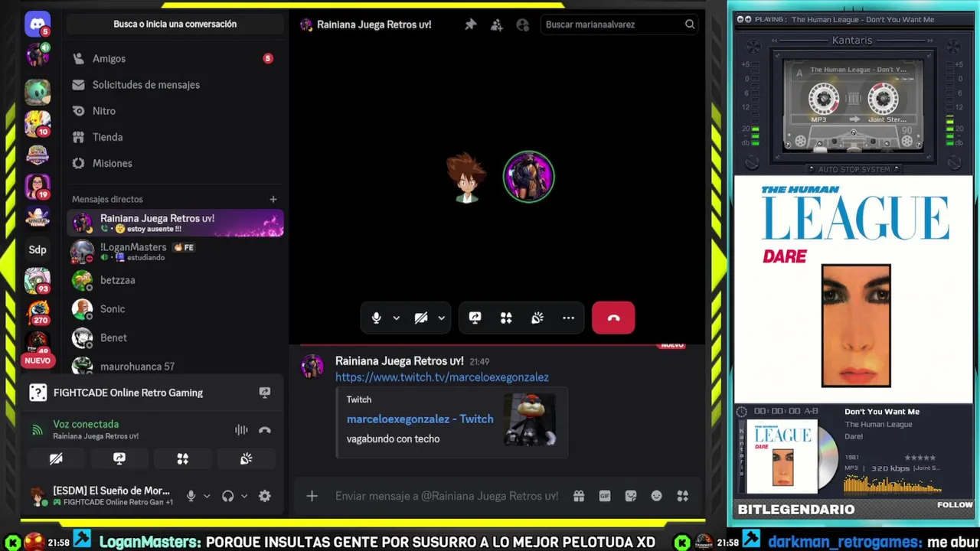Image resolution: width=980 pixels, height=551 pixels.
Task: Click Voz conectada status text
Action: pos(86,424)
